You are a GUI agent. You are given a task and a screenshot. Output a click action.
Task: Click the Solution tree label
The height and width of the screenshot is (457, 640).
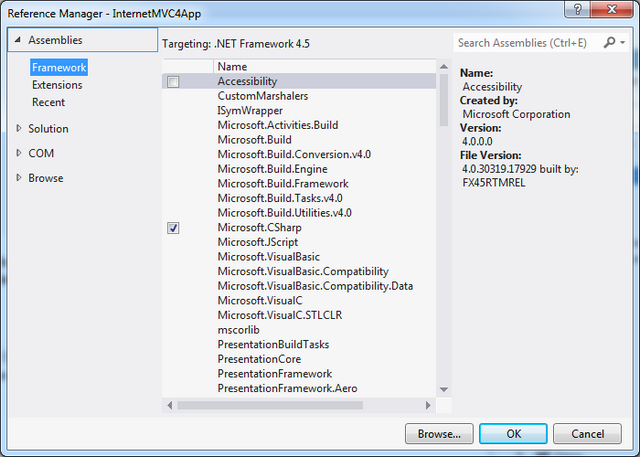(48, 129)
